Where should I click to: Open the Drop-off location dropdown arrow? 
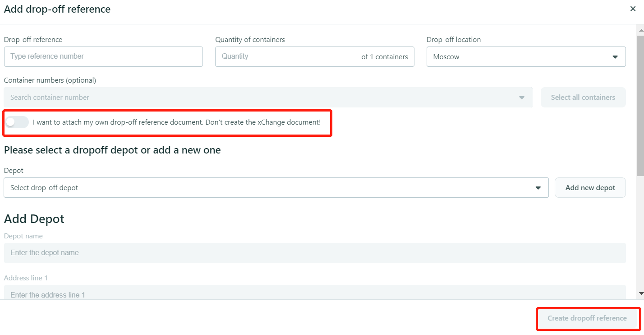pos(615,57)
